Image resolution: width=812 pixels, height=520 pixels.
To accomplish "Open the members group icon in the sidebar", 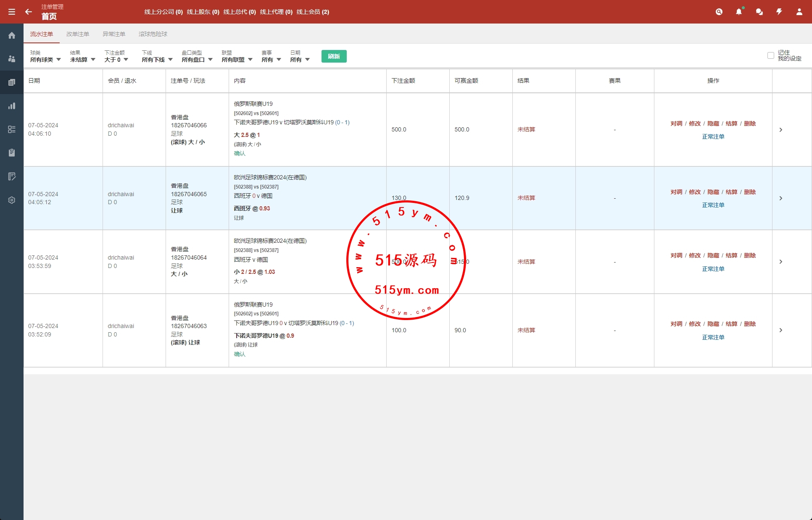I will (x=12, y=59).
